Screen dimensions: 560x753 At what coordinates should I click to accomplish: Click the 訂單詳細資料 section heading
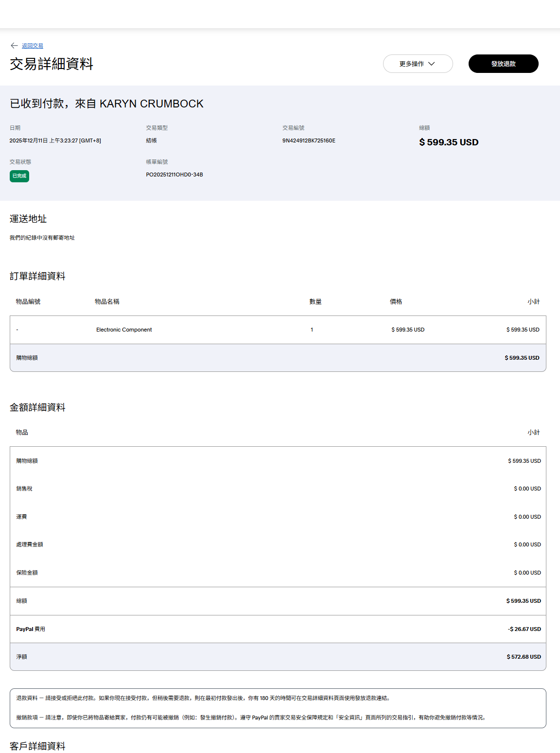click(x=37, y=276)
